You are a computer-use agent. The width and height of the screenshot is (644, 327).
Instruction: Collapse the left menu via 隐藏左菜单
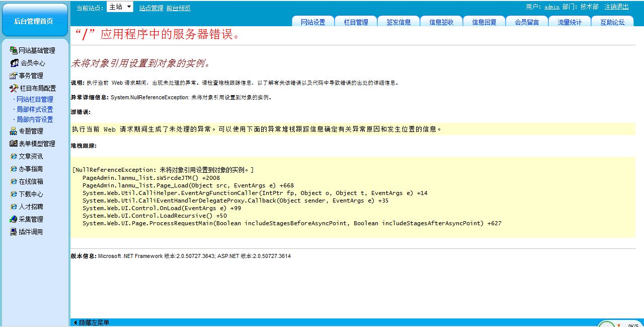tap(91, 322)
